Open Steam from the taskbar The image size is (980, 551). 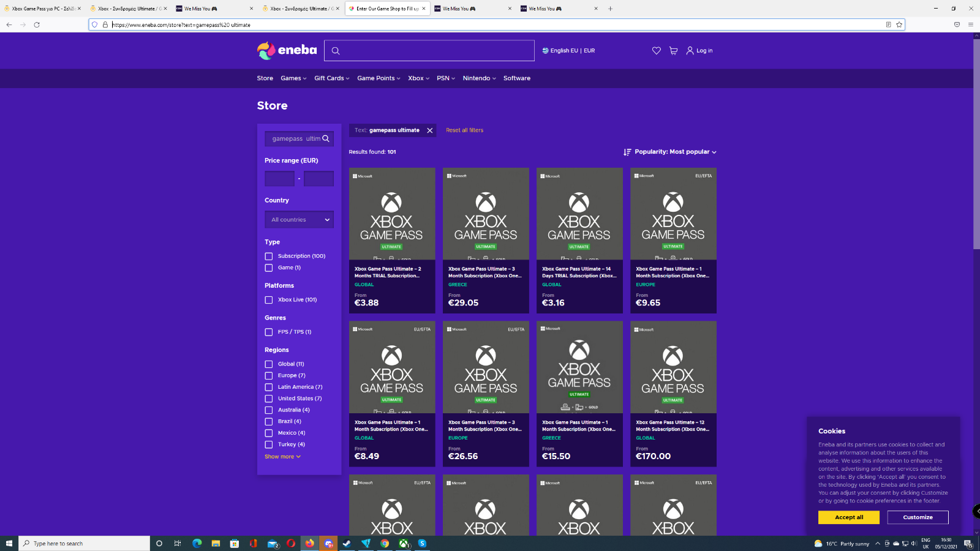[347, 543]
